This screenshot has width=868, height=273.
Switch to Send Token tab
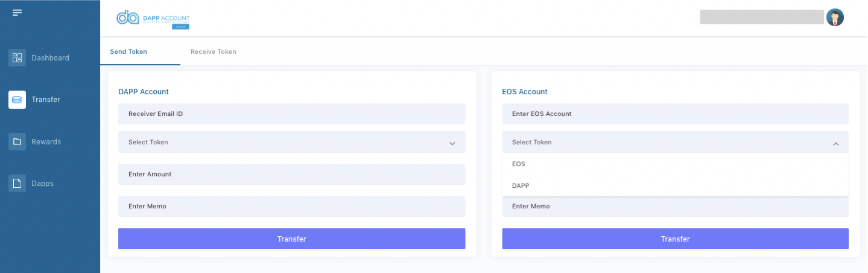[x=128, y=52]
